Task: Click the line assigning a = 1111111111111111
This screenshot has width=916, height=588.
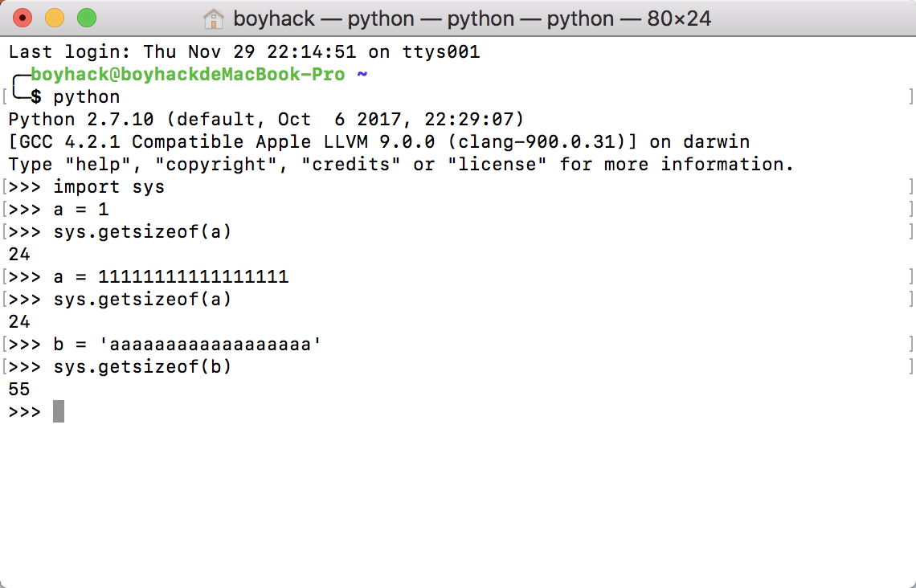Action: tap(170, 277)
